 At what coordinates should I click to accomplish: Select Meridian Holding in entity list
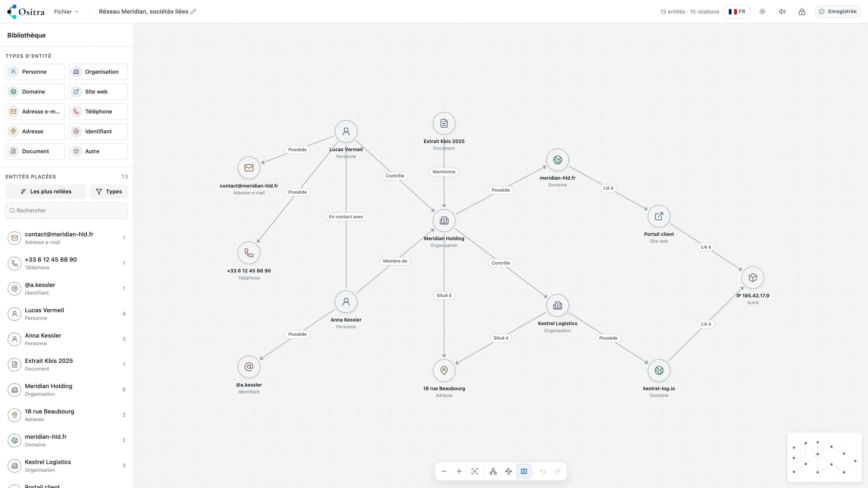[67, 390]
